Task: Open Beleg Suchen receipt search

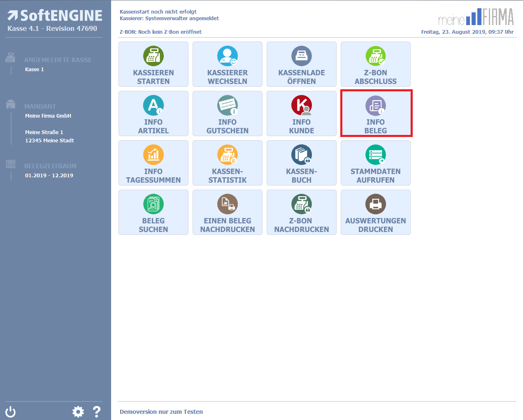Action: (x=153, y=212)
